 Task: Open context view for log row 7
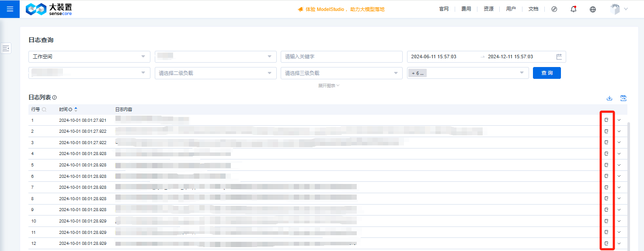(x=606, y=187)
